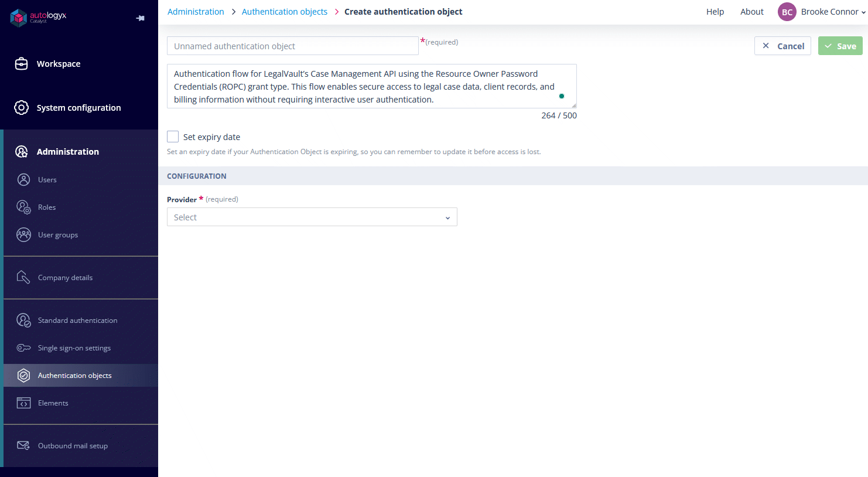Click the Authentication objects breadcrumb link
This screenshot has height=477, width=868.
coord(285,12)
